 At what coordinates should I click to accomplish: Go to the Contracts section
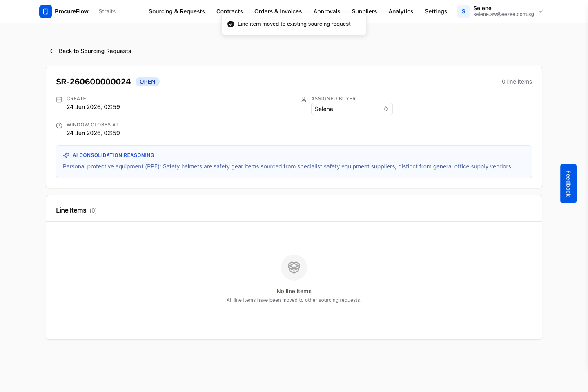tap(229, 11)
